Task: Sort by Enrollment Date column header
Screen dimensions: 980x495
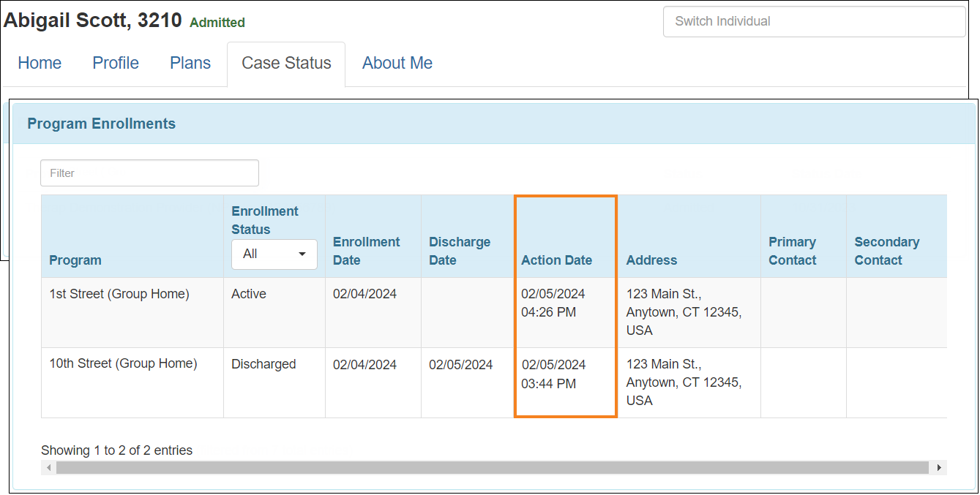Action: pos(366,251)
